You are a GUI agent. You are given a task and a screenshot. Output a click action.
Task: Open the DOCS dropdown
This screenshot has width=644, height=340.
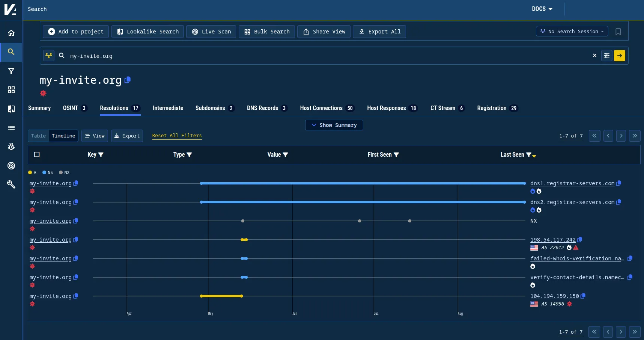pos(542,9)
